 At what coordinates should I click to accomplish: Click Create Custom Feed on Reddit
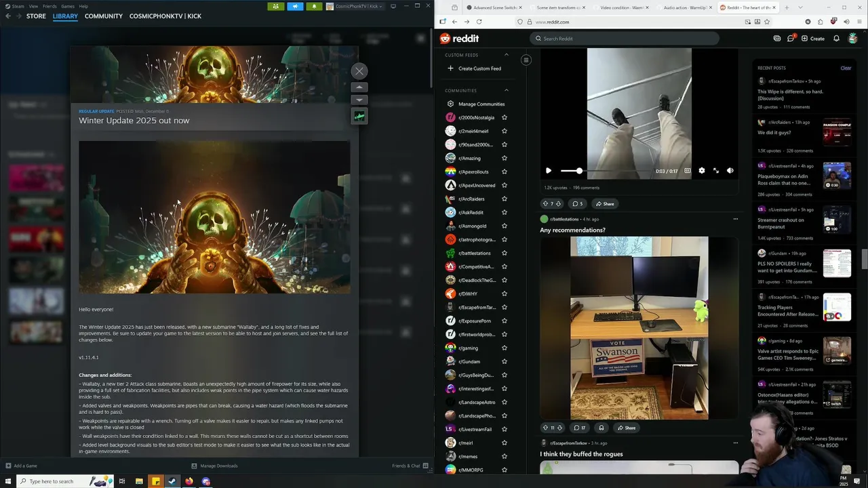point(474,68)
